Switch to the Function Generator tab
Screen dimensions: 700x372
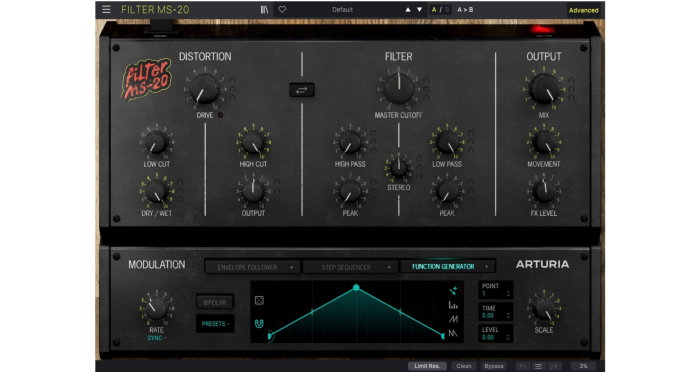point(448,267)
